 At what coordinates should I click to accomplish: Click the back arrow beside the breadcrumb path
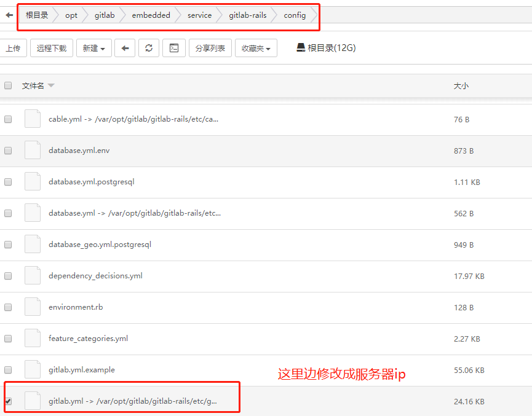click(x=9, y=15)
